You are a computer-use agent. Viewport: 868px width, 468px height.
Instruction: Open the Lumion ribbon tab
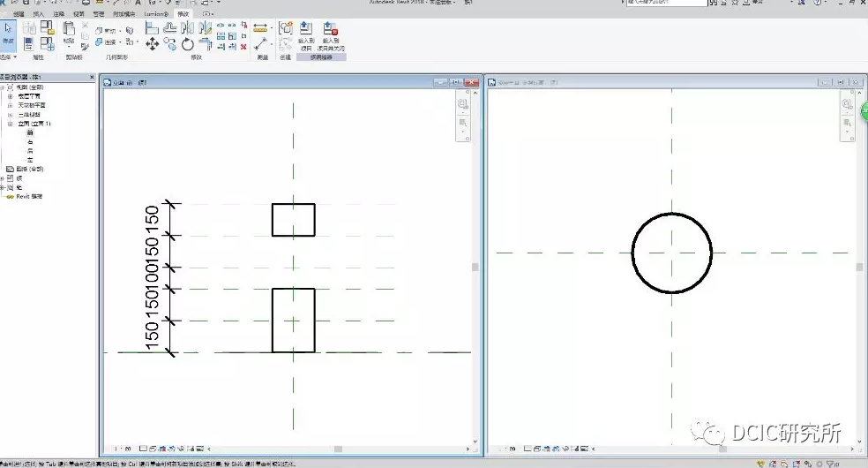coord(156,14)
